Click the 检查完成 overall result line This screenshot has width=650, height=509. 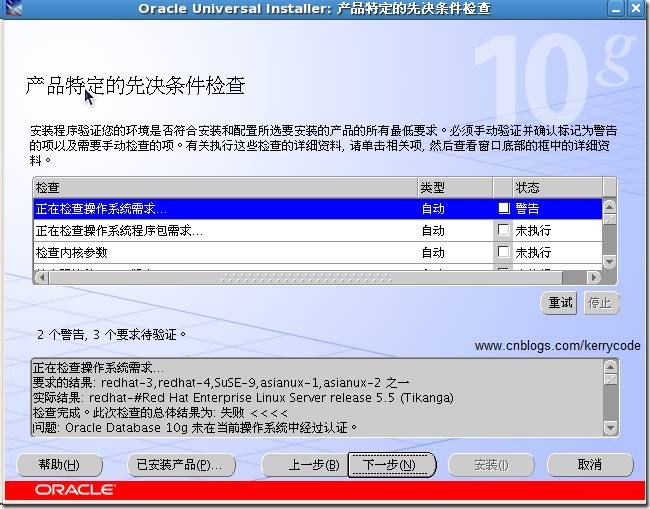tap(160, 412)
